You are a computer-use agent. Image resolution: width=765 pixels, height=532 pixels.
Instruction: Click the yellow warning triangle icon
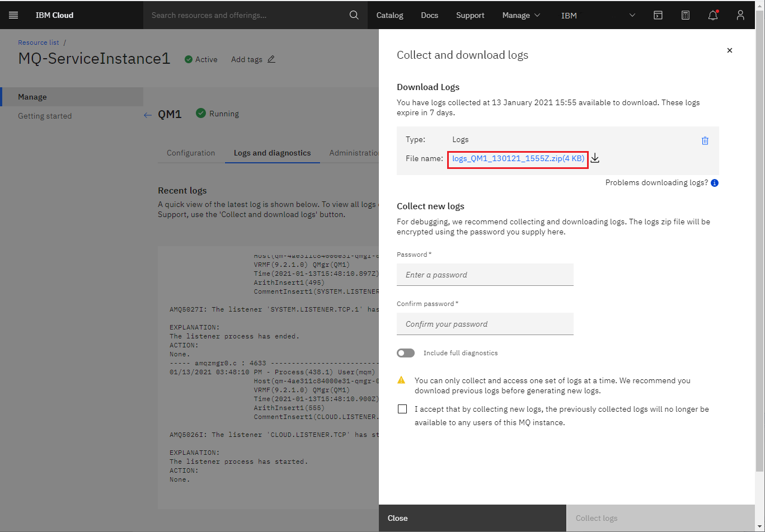click(x=401, y=380)
